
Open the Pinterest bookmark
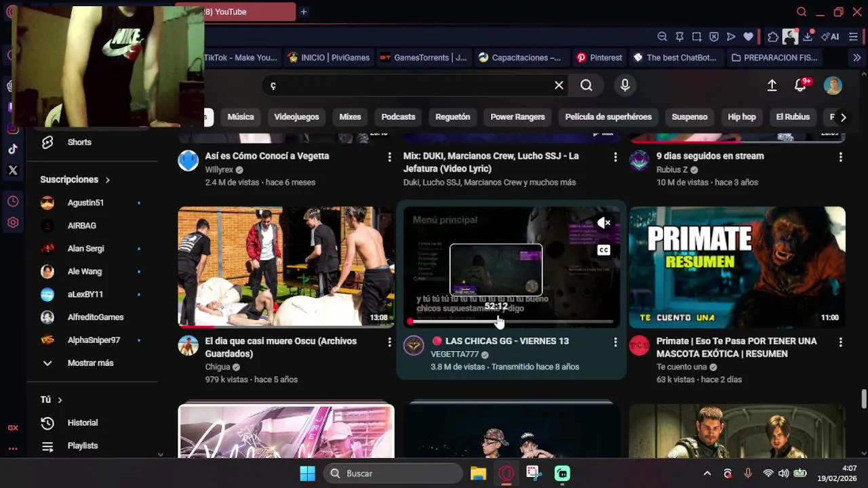pos(599,58)
